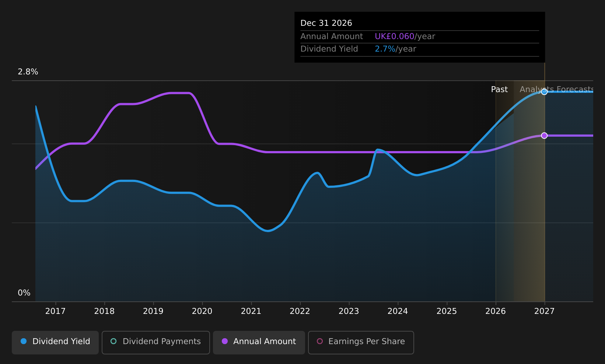Enable the Dividend Payments series
605x364 pixels.
(x=155, y=342)
